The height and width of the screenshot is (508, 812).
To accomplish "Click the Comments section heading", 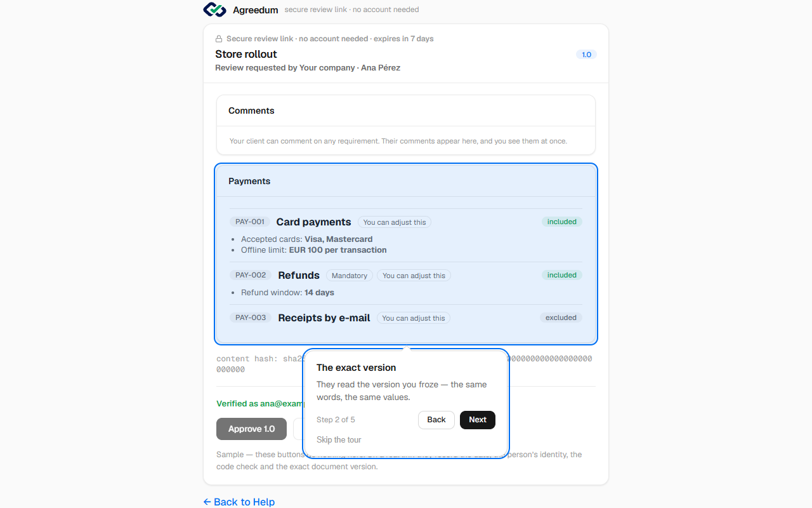I will pos(251,110).
